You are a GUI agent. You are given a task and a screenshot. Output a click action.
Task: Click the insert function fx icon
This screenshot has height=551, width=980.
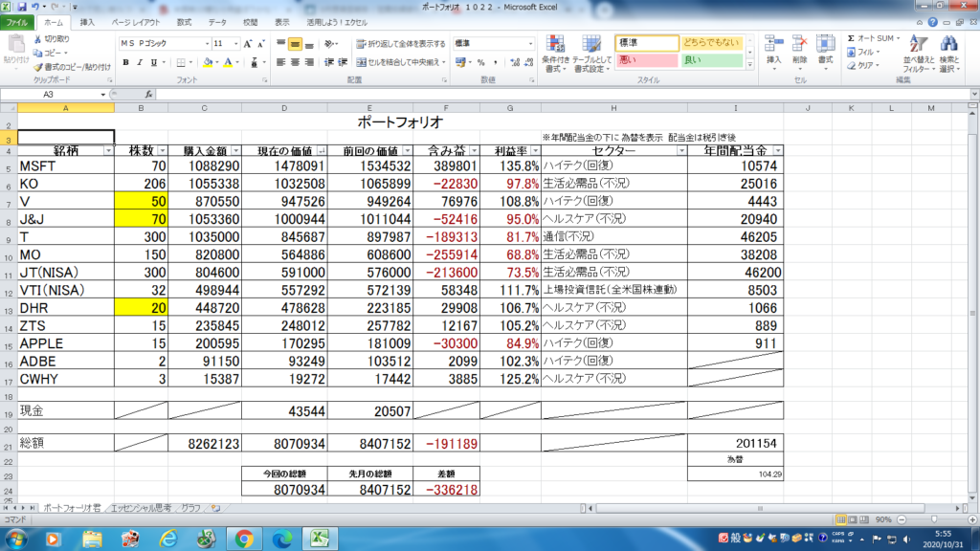148,95
